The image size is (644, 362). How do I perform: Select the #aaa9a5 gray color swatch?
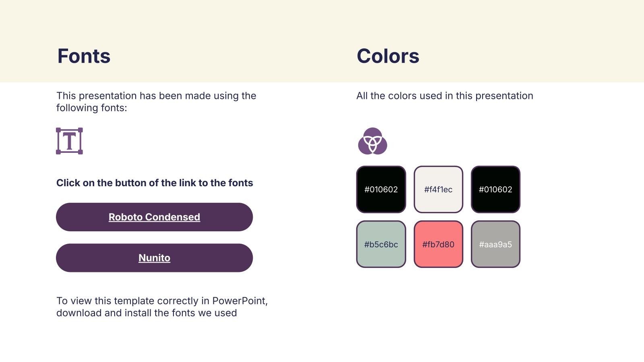[x=495, y=244]
